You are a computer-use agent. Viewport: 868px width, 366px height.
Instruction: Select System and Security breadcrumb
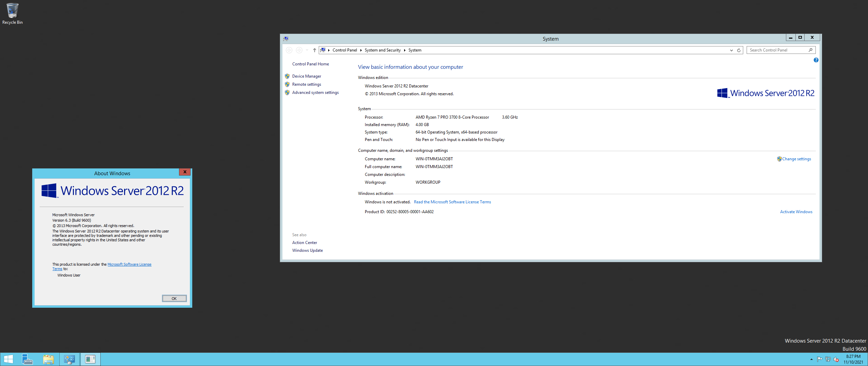click(382, 50)
